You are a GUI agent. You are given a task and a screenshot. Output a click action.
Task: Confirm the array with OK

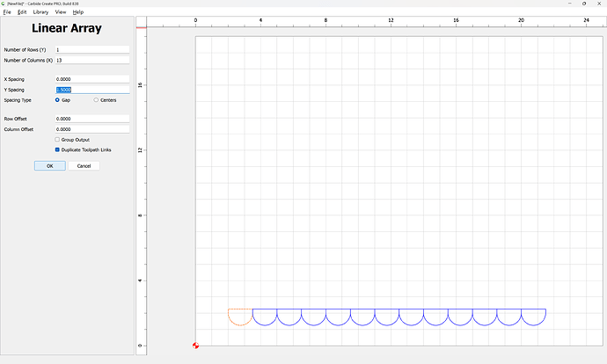(49, 165)
